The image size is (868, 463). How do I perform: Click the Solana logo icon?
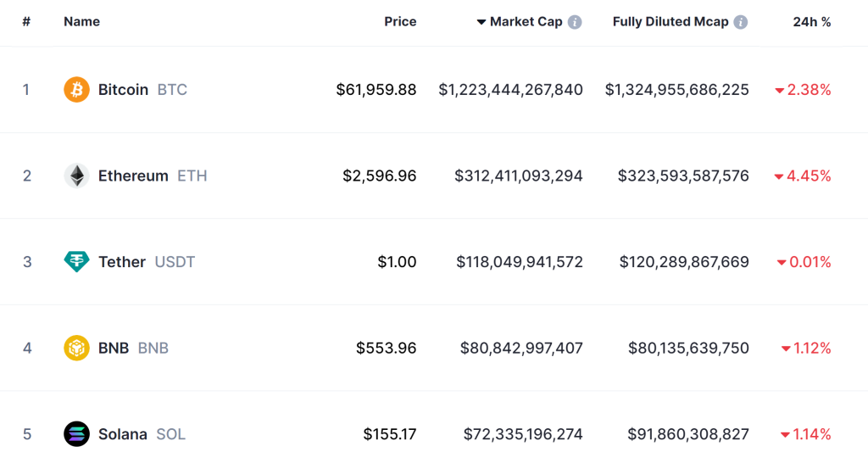click(76, 434)
